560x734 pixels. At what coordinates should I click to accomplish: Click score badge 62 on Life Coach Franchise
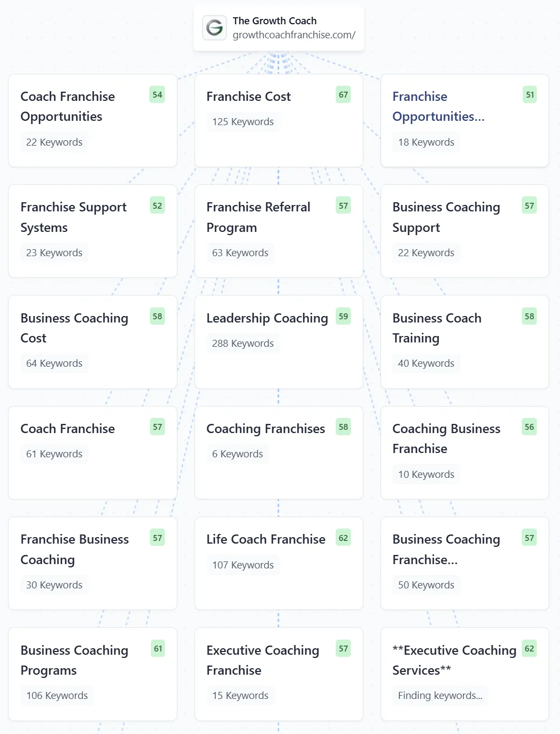click(343, 538)
